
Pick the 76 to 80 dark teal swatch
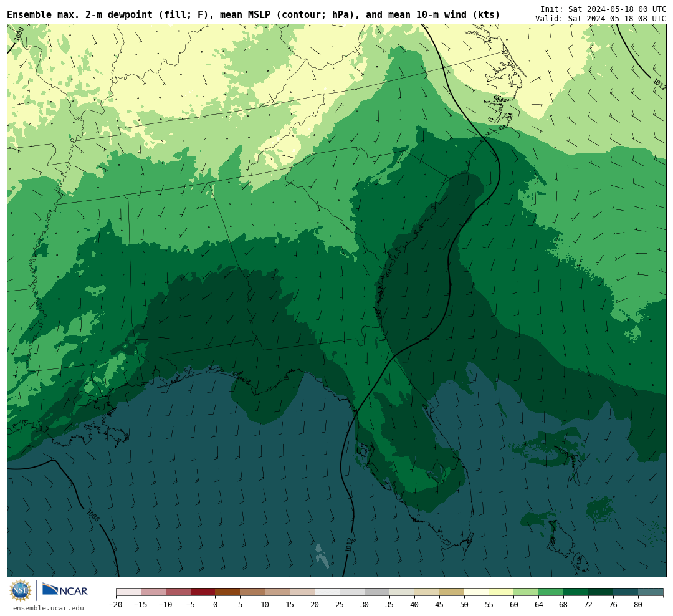(x=626, y=592)
